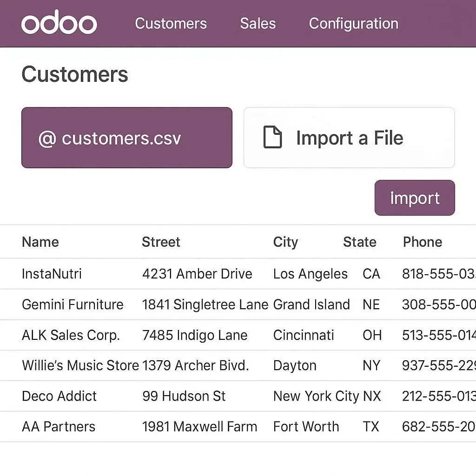Click Willie's Music Store entry
The height and width of the screenshot is (476, 476).
80,365
